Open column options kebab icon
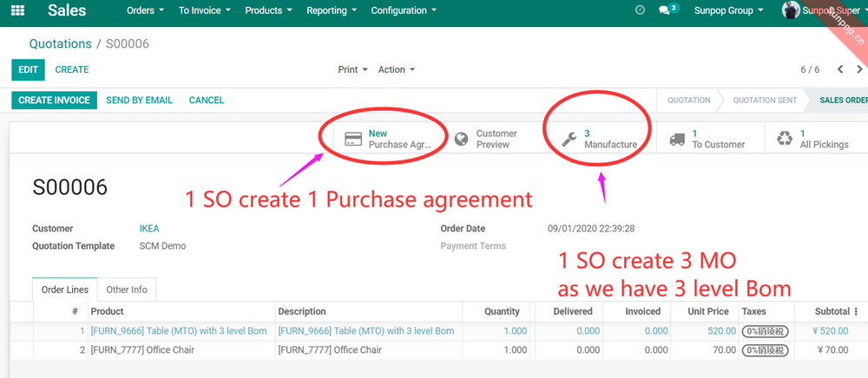This screenshot has width=868, height=378. click(x=857, y=311)
